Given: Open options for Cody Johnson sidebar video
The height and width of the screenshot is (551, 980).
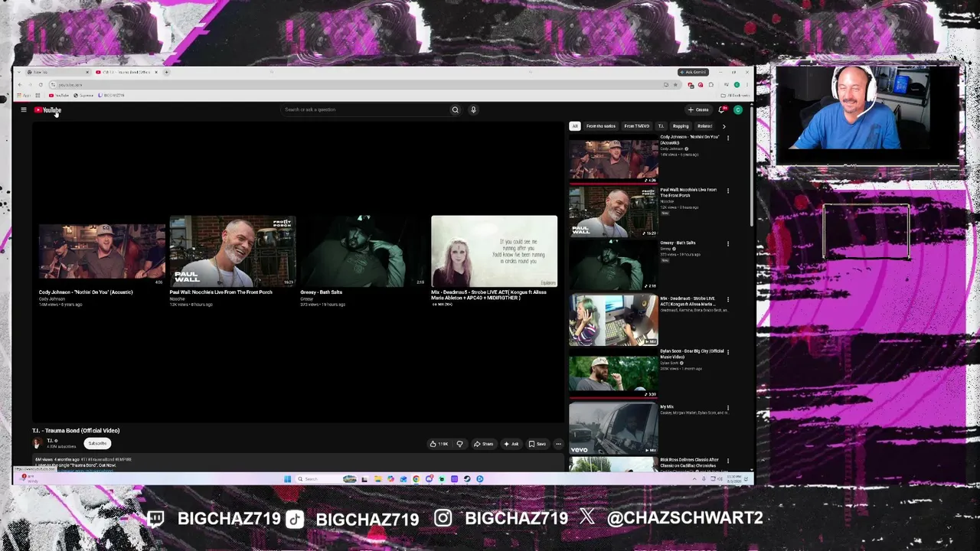Looking at the screenshot, I should pyautogui.click(x=727, y=138).
